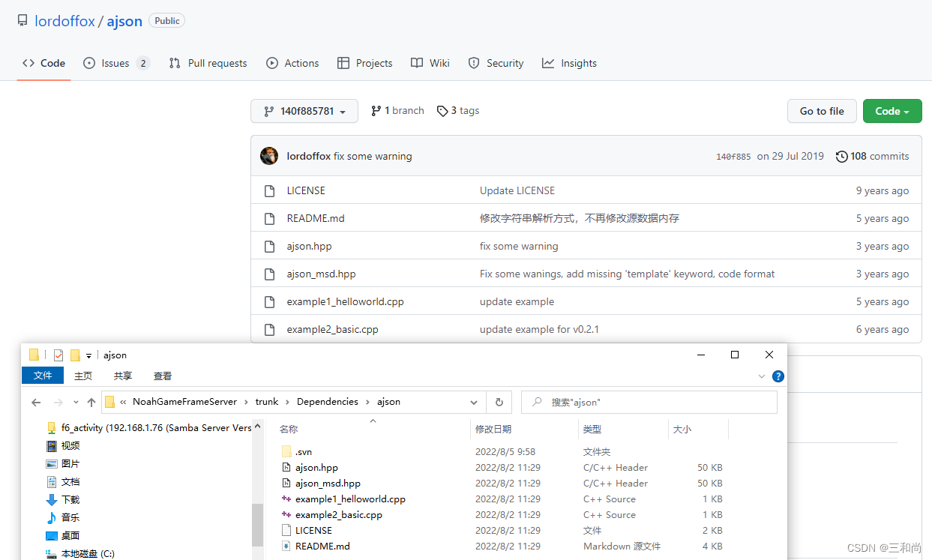Open Explorer help via the blue question mark

click(778, 376)
